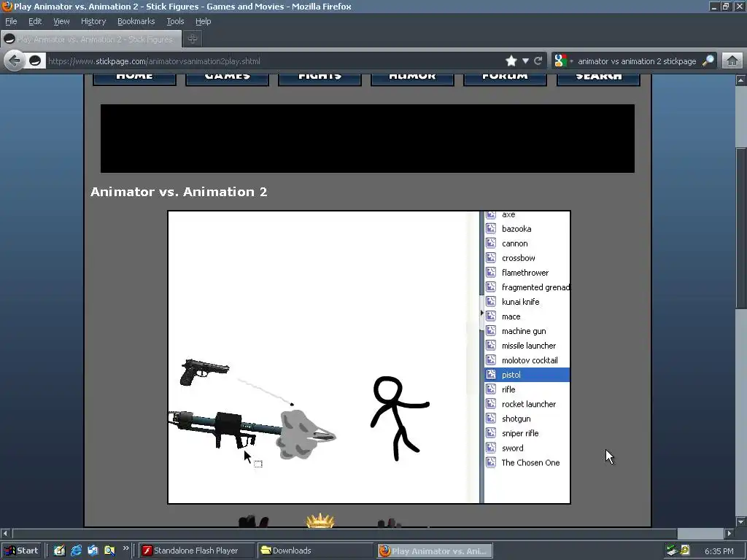
Task: Go to the FORUM site navigation button
Action: [x=505, y=79]
